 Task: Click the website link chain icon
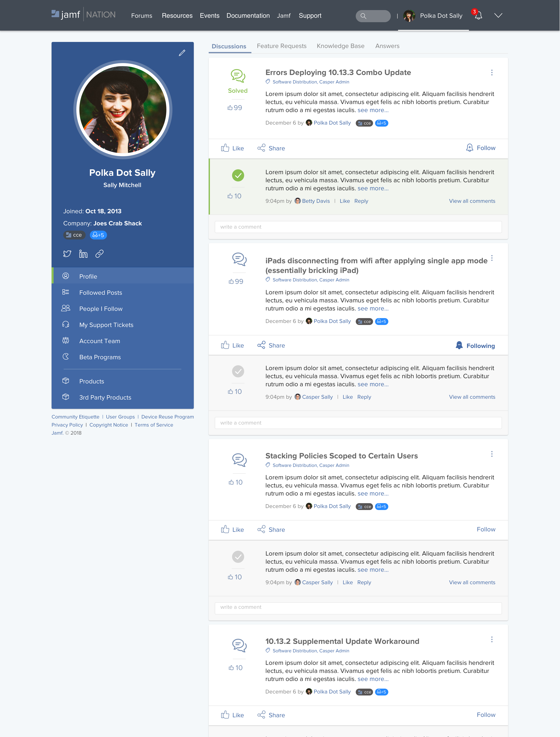[99, 254]
